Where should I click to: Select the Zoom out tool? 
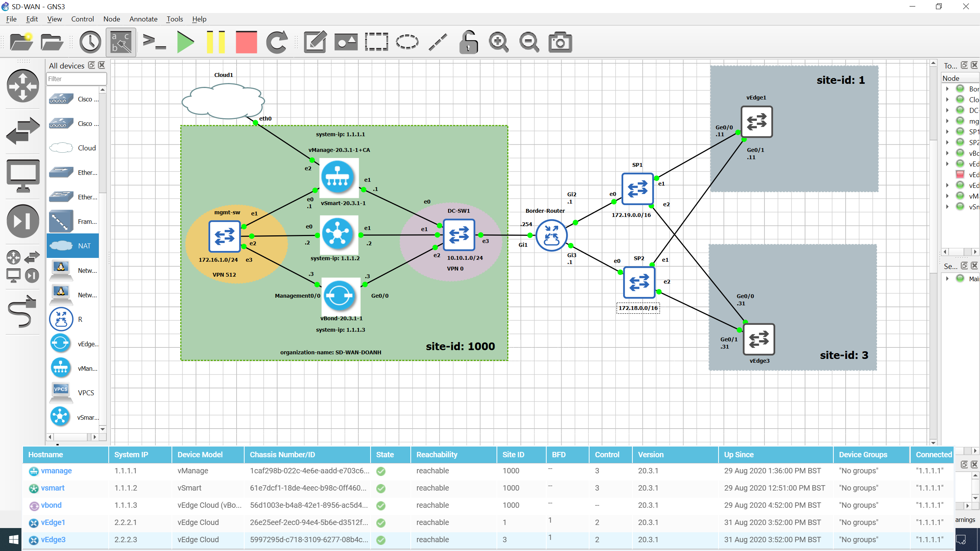pyautogui.click(x=528, y=42)
